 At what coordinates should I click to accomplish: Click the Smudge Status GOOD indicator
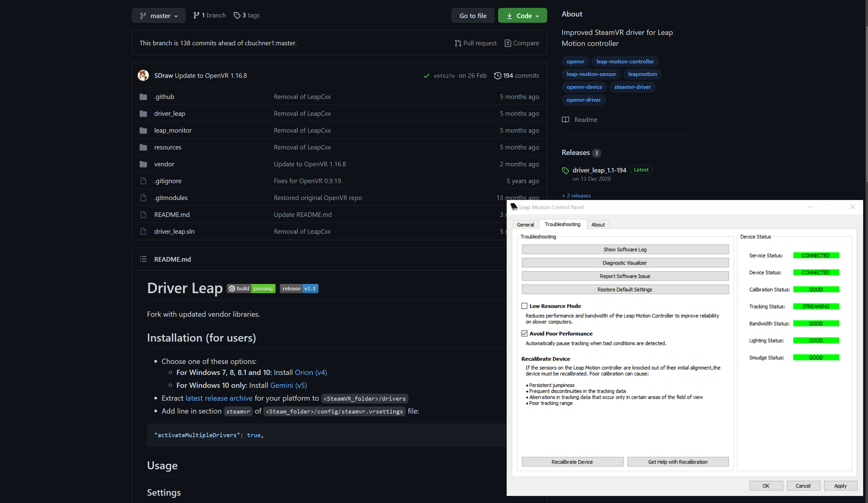click(x=816, y=357)
